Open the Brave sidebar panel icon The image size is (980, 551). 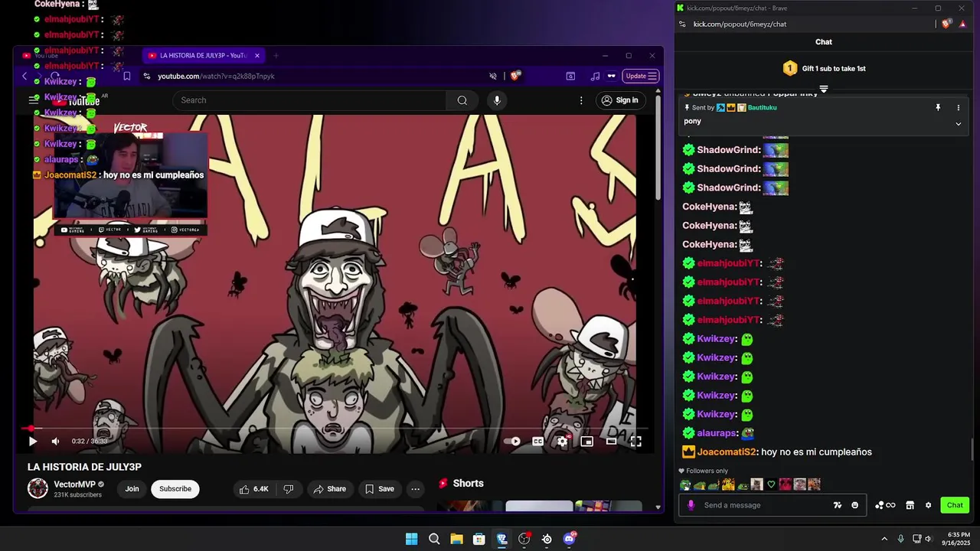point(570,76)
